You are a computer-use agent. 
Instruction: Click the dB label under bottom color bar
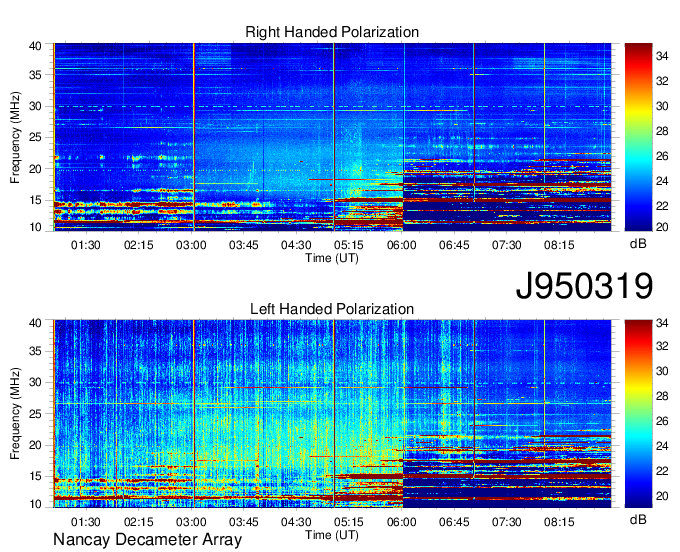coord(638,519)
